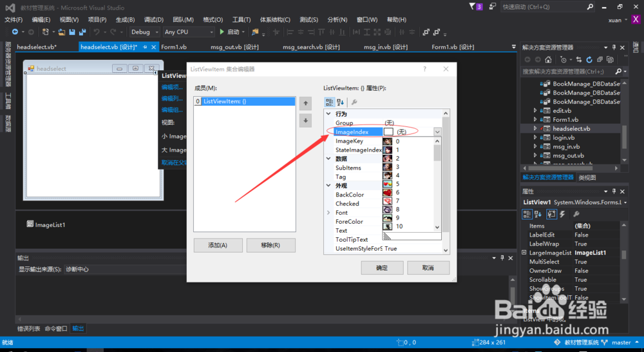Click the master branch in status bar
644x352 pixels.
point(621,342)
